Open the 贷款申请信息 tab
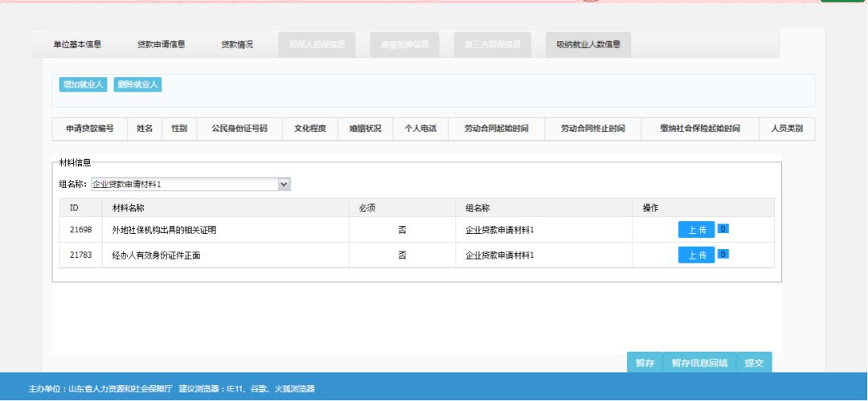 coord(161,44)
